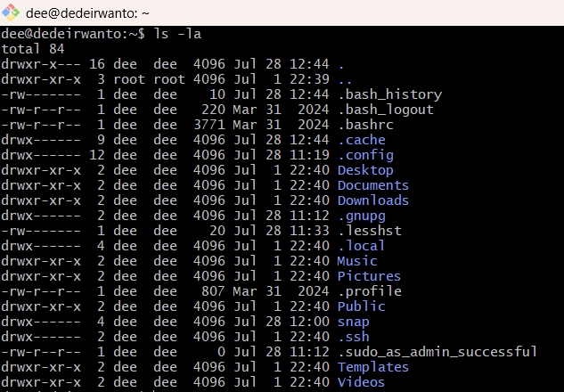
Task: Click the .local directory name
Action: pyautogui.click(x=362, y=246)
